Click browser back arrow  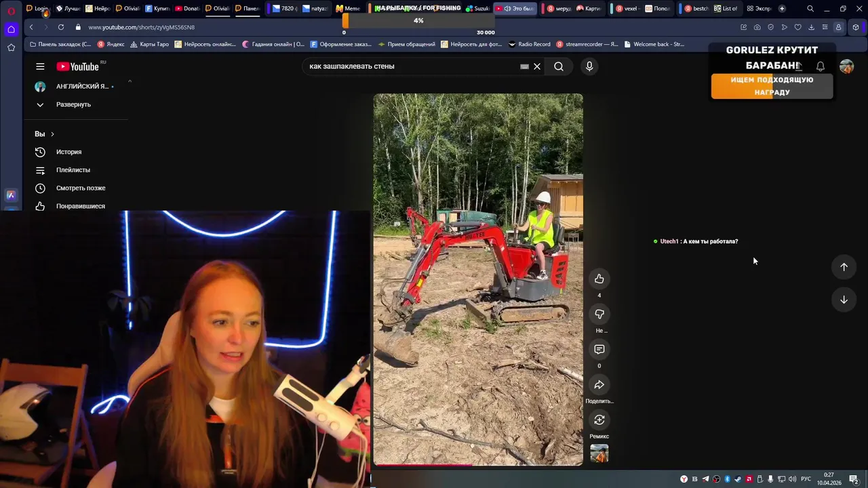[31, 27]
